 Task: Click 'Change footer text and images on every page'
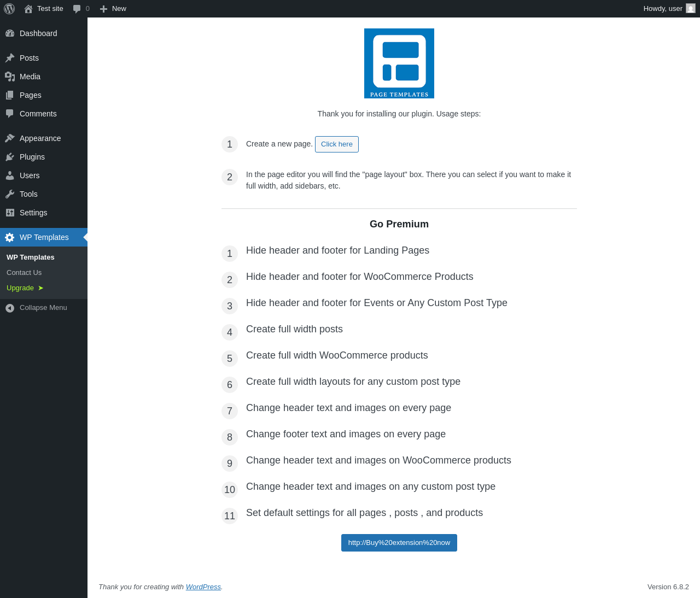(346, 434)
